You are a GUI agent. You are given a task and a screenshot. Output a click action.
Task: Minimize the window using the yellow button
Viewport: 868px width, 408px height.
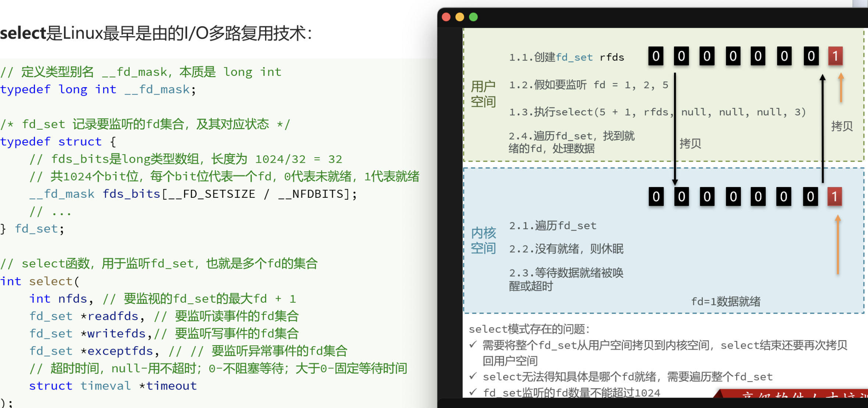[460, 17]
